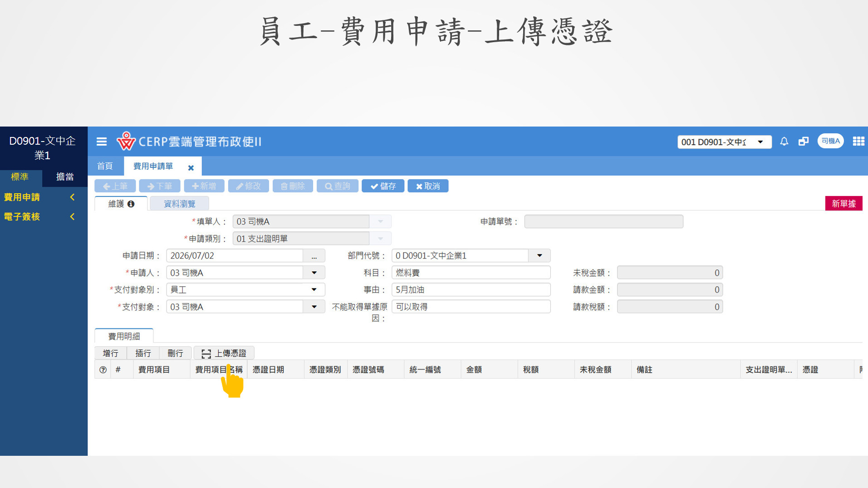
Task: Switch to the 維護 tab
Action: (x=121, y=204)
